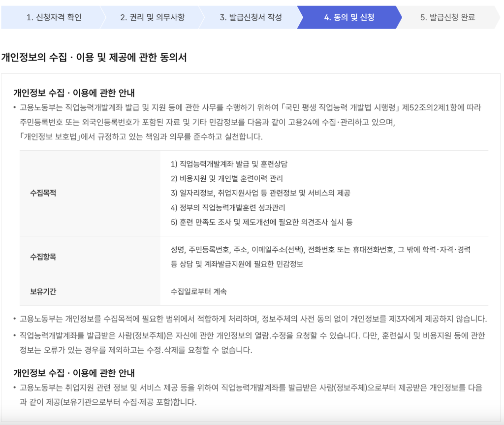Switch to the "1. 신청자격 확인" step tab

(56, 17)
